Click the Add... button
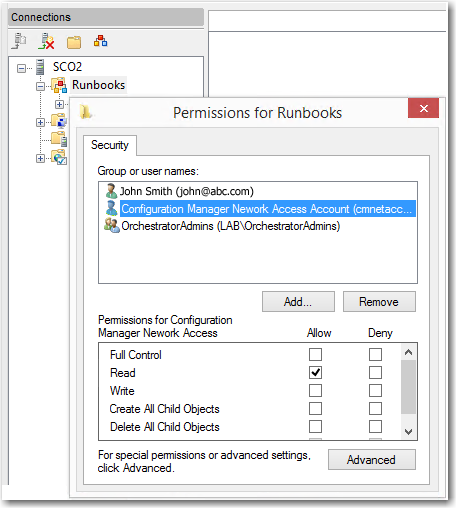This screenshot has width=456, height=508. pos(298,302)
